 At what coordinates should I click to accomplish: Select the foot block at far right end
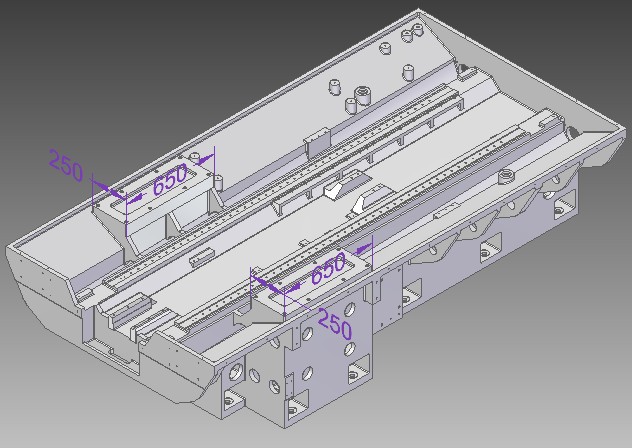coord(563,207)
